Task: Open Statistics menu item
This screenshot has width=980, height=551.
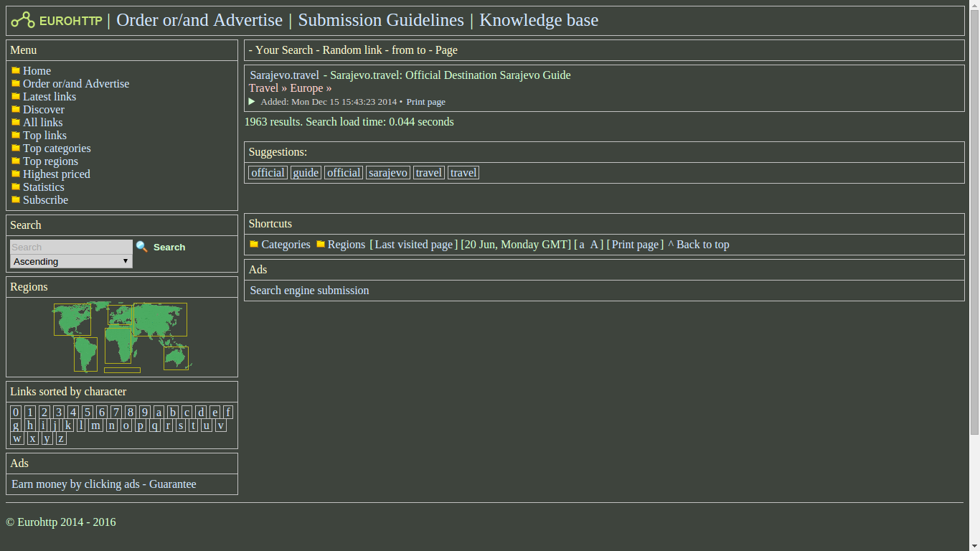Action: point(44,187)
